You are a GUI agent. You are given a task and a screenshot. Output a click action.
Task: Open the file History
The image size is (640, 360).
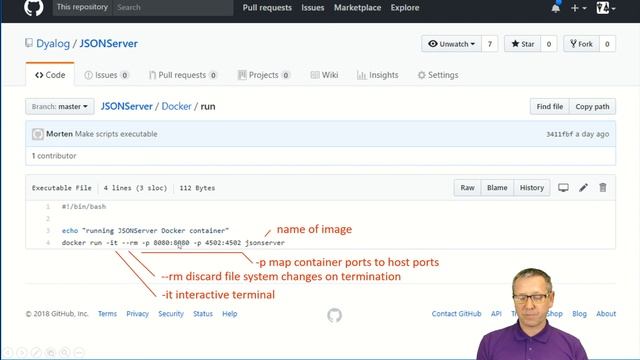tap(531, 188)
